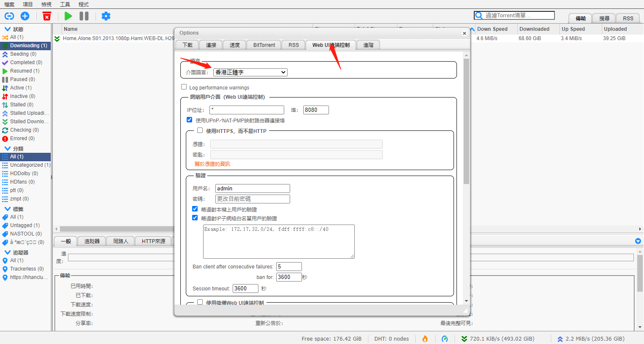Select the Inactive (0) filter
Screen dimensions: 644x344
pos(25,96)
